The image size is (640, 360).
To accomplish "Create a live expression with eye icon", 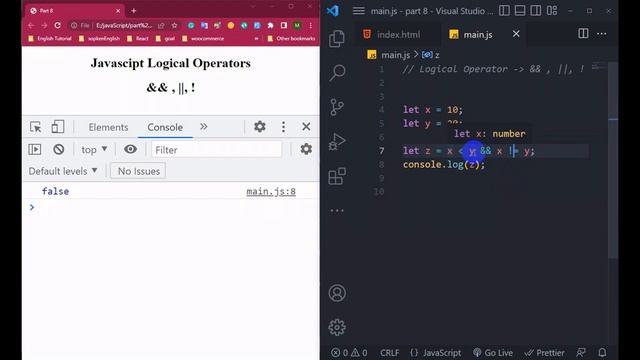I will click(x=130, y=149).
